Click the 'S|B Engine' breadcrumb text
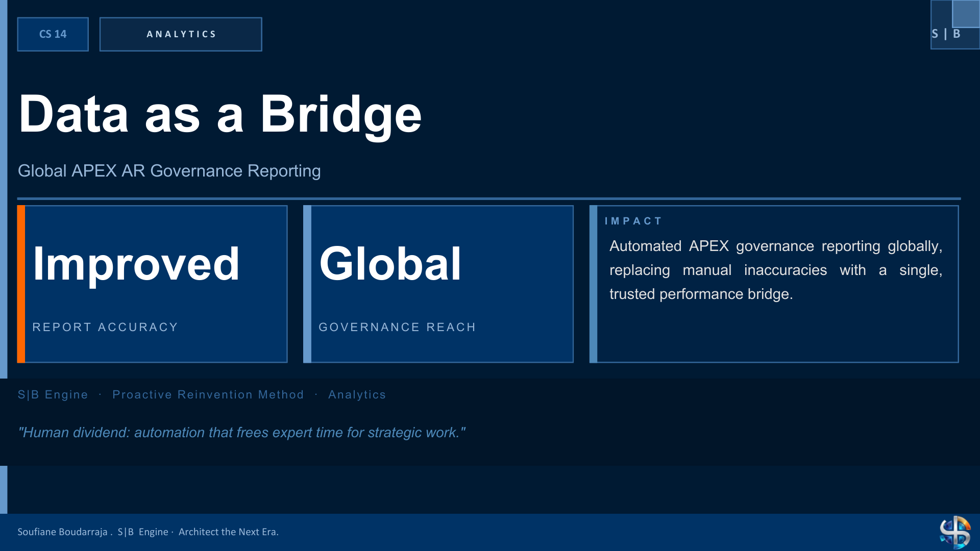Image resolution: width=980 pixels, height=551 pixels. point(53,394)
